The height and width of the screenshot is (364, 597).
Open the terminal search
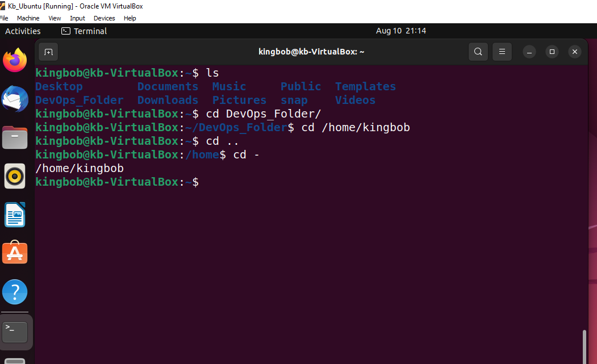[478, 52]
